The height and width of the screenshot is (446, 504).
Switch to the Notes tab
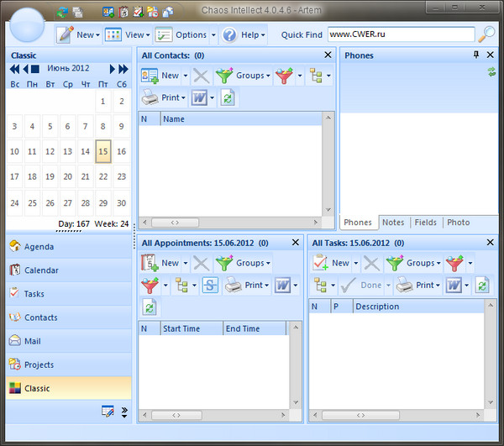click(392, 223)
